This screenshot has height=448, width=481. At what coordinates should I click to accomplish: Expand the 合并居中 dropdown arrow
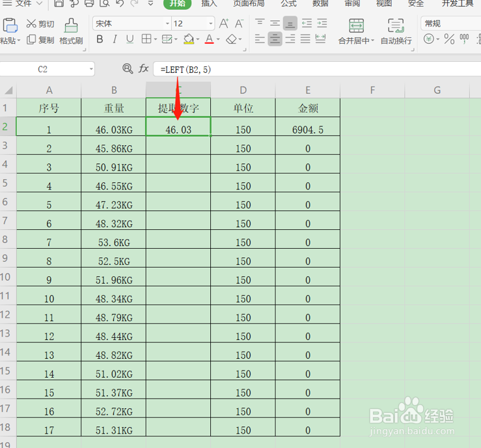373,40
